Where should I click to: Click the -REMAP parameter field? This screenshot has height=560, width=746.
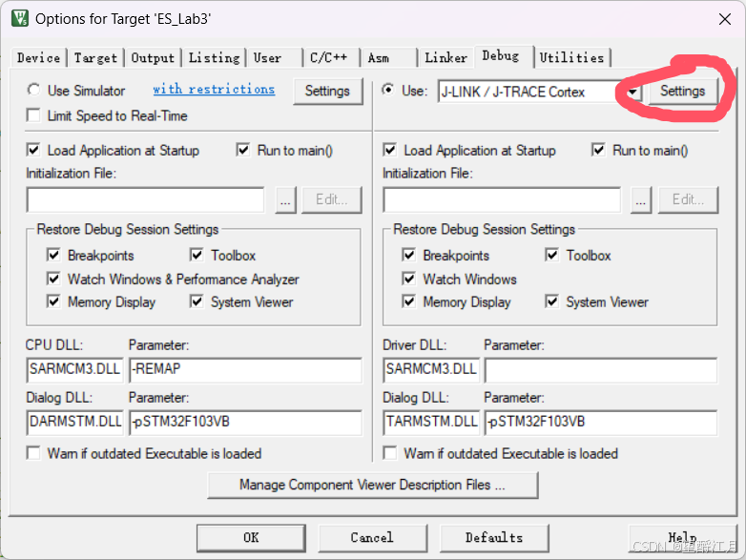(245, 370)
